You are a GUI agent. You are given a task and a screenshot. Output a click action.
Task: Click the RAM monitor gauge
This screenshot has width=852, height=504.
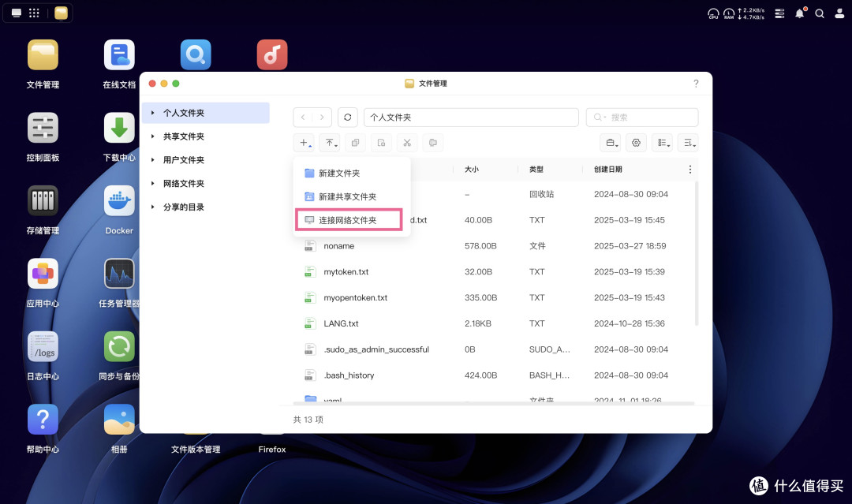click(x=729, y=13)
